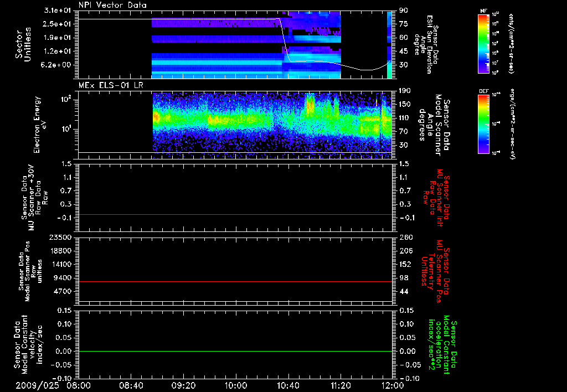Image resolution: width=567 pixels, height=392 pixels.
Task: Click the 12:00 time axis label
Action: pos(393,385)
